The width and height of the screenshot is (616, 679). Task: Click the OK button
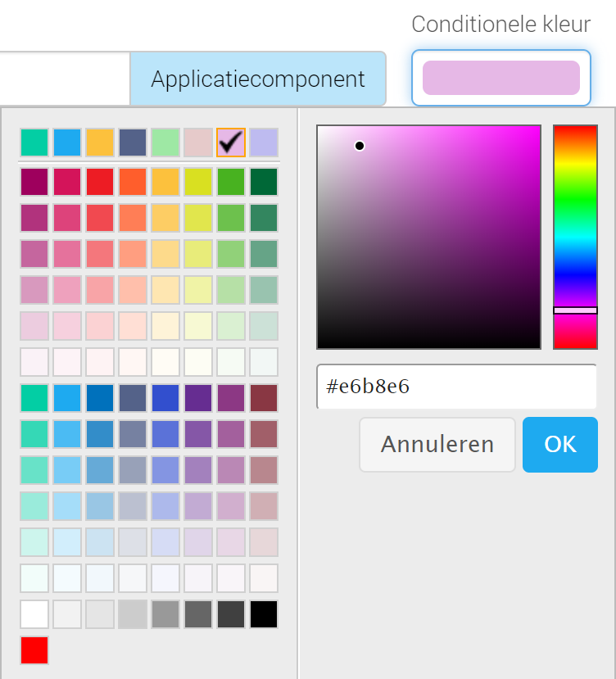point(559,444)
